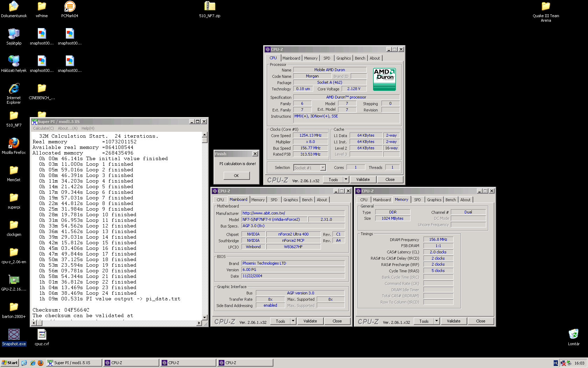Click the DRAM Frequency 156.8 MHz field
This screenshot has width=588, height=368.
tap(438, 239)
